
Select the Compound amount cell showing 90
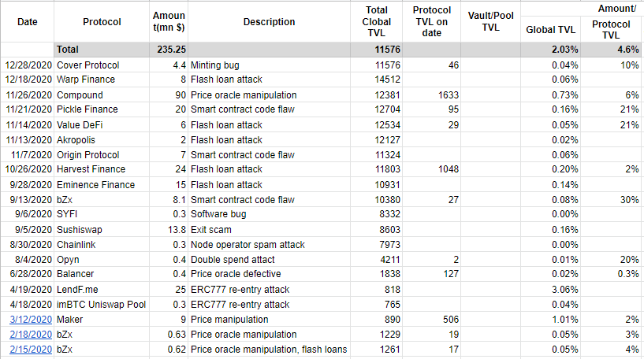(x=169, y=95)
